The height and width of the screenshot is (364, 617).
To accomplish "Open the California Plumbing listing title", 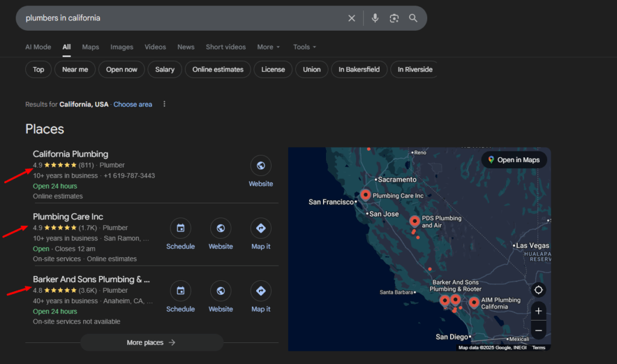I will click(70, 154).
